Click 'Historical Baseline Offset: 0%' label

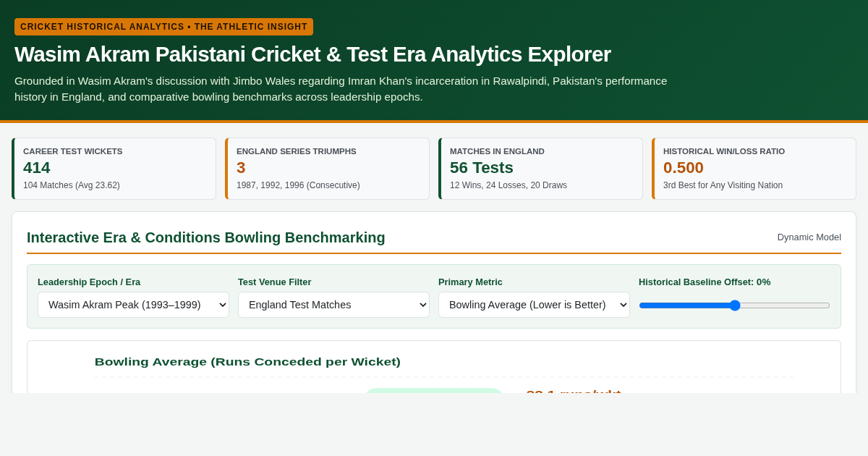(x=705, y=282)
